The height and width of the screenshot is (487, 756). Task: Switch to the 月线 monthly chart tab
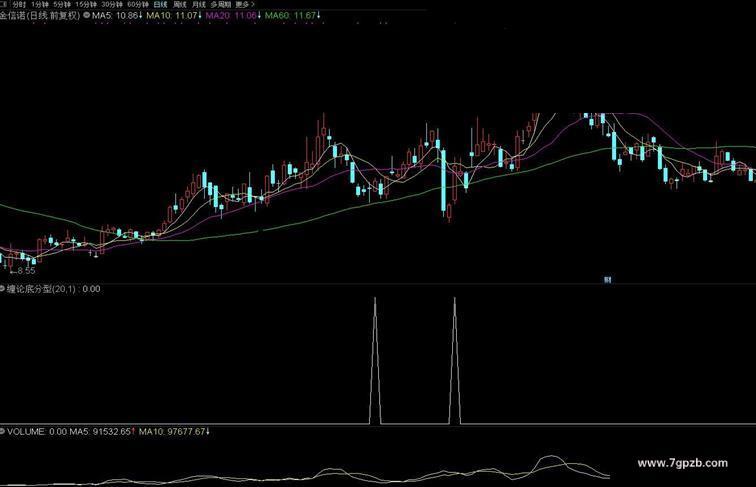[x=199, y=4]
